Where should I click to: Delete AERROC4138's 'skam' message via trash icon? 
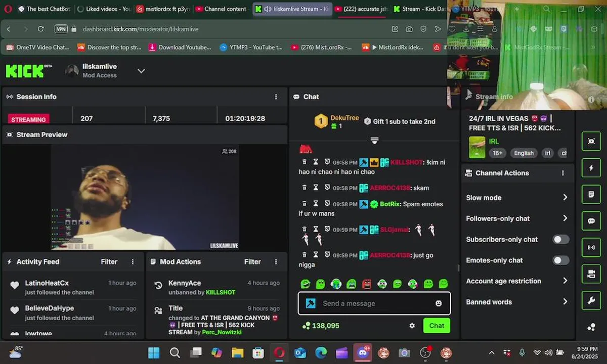[x=304, y=188]
